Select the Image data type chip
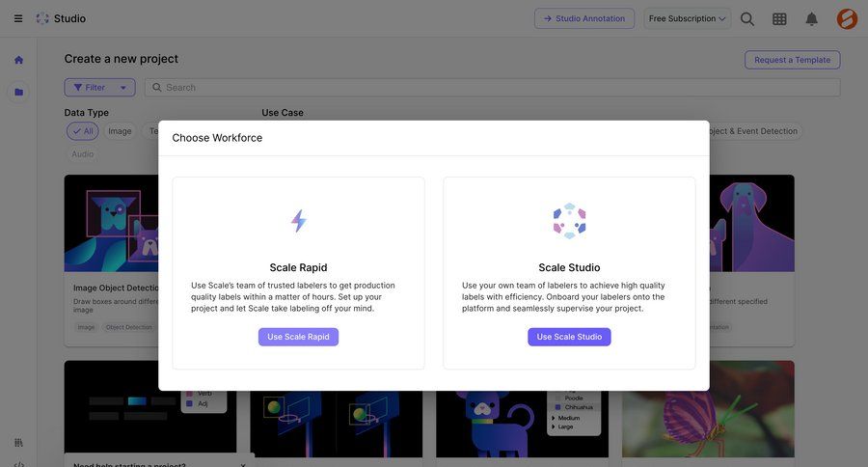868x467 pixels. 120,131
